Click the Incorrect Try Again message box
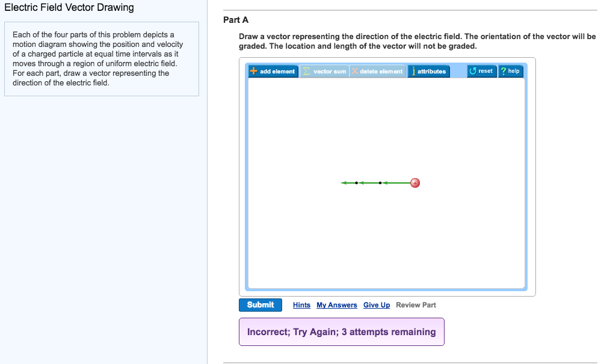 point(341,332)
